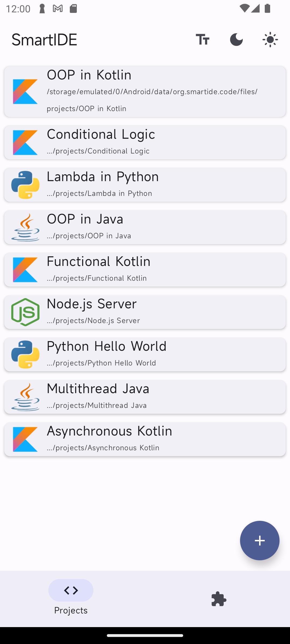Click path text .../projects/Node.js Server
This screenshot has height=644, width=290.
(x=93, y=320)
